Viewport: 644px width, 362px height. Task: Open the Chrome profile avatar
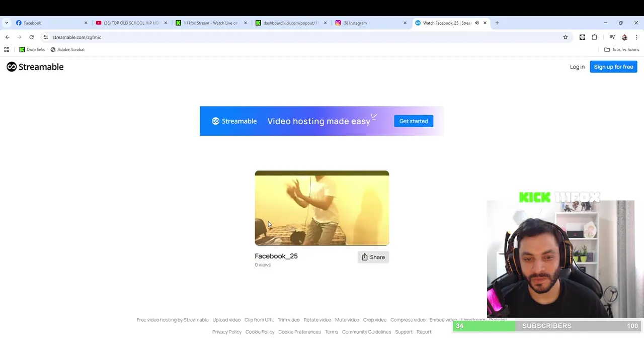click(624, 37)
